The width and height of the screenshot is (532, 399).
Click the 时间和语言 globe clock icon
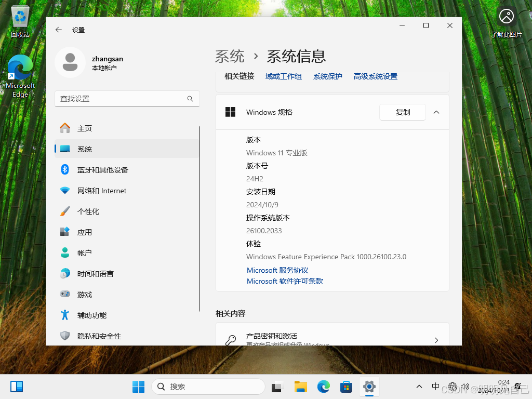[65, 273]
